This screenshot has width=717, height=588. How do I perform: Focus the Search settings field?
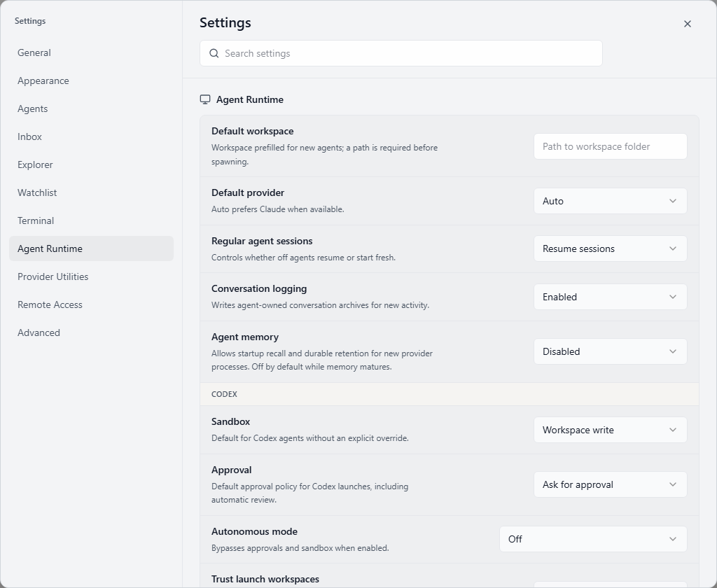[401, 53]
